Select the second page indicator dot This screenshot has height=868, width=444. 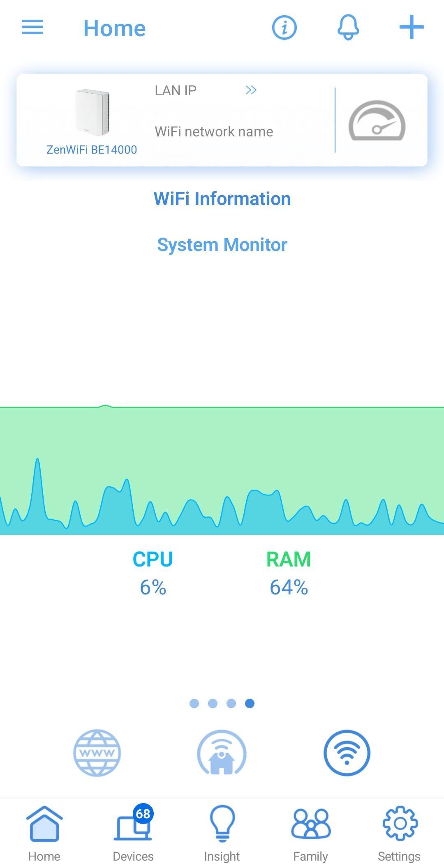tap(213, 704)
